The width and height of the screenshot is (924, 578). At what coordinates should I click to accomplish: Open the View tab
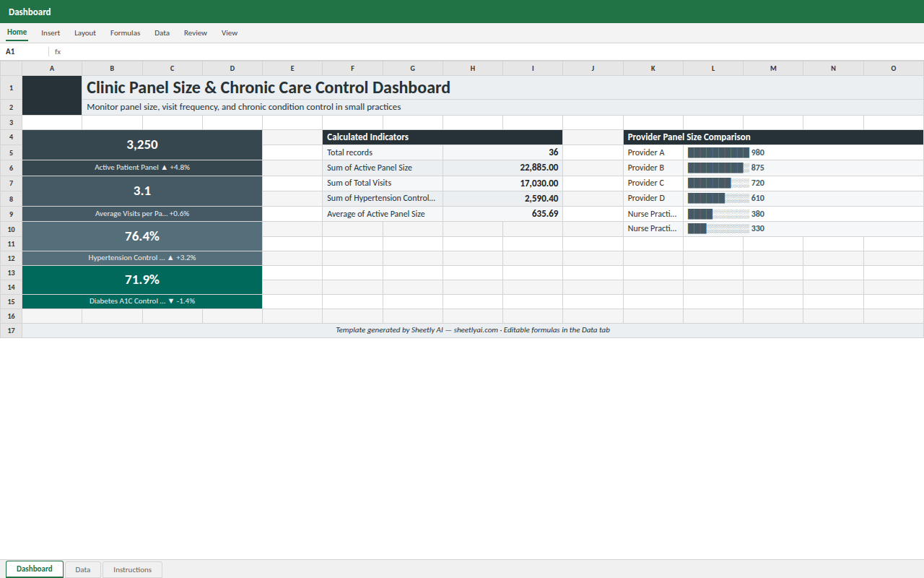pyautogui.click(x=230, y=33)
